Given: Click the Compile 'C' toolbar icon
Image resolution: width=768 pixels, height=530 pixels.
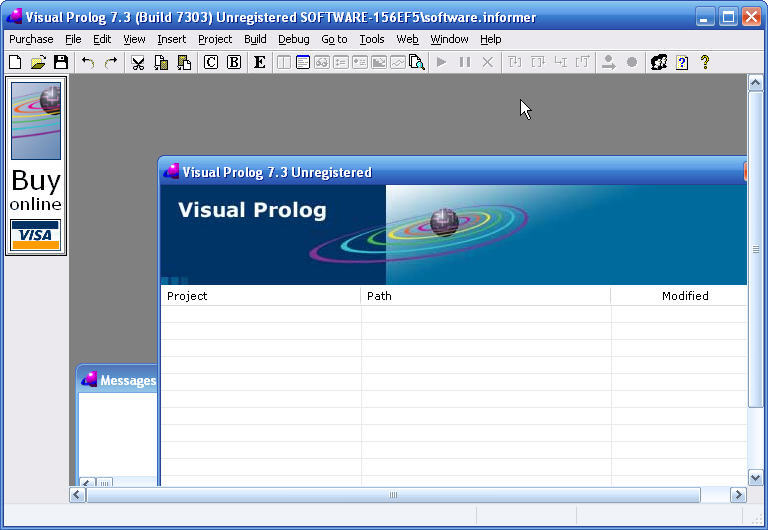Looking at the screenshot, I should (x=211, y=62).
